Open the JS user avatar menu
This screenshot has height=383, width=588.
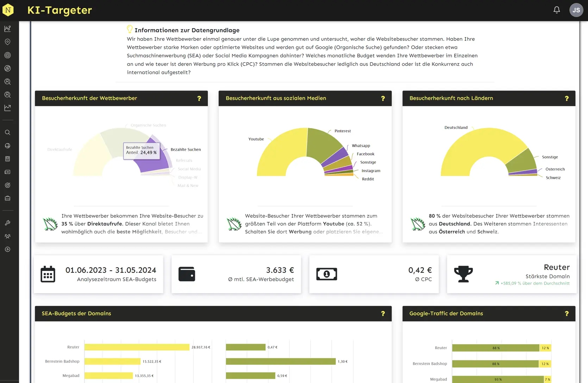[576, 10]
